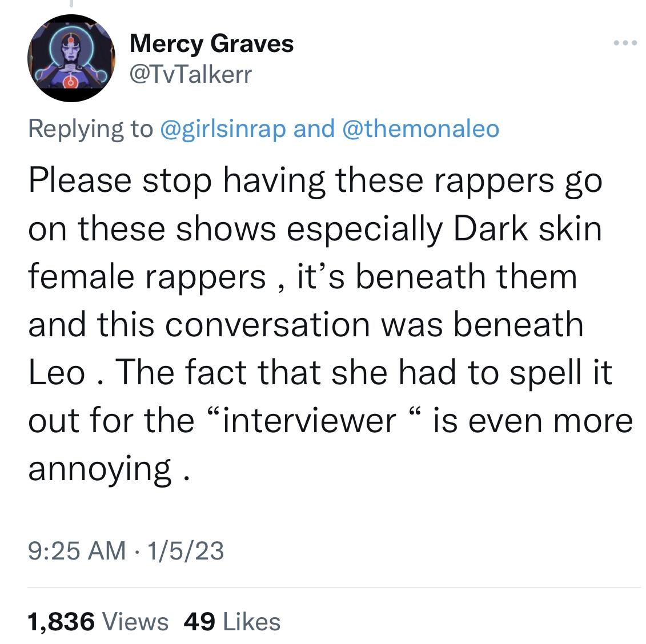This screenshot has width=646, height=644.
Task: Click the word 'conversation' in the tweet
Action: tap(268, 325)
